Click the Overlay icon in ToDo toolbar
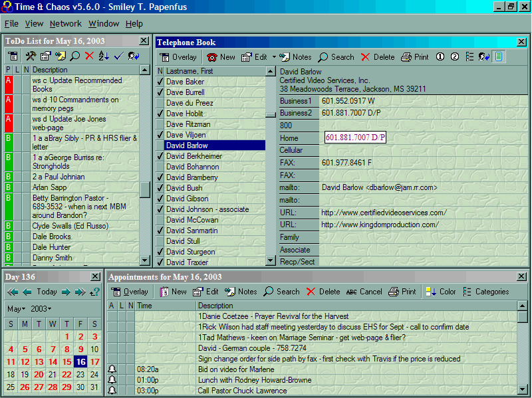 tap(13, 56)
